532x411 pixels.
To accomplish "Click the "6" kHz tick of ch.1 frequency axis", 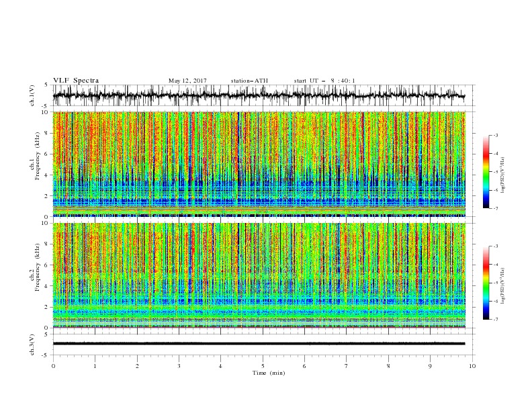I will point(46,154).
